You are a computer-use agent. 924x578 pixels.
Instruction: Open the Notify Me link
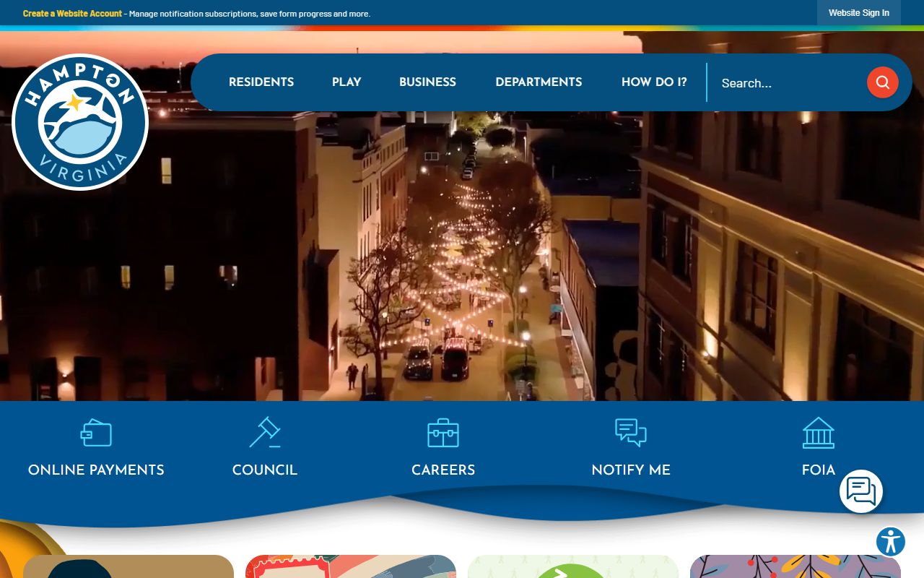(x=631, y=470)
